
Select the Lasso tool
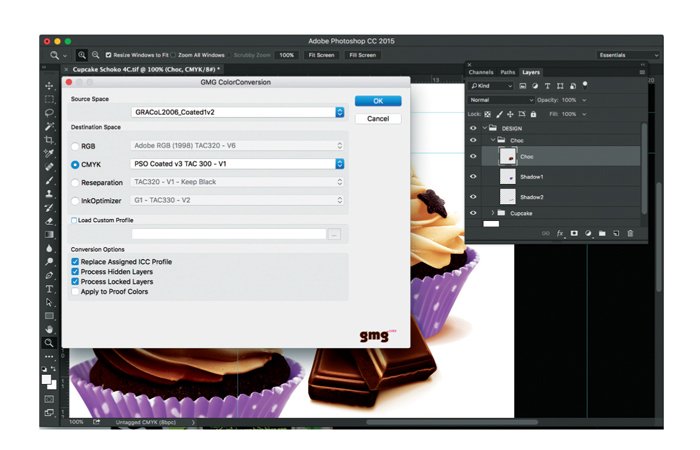(49, 112)
